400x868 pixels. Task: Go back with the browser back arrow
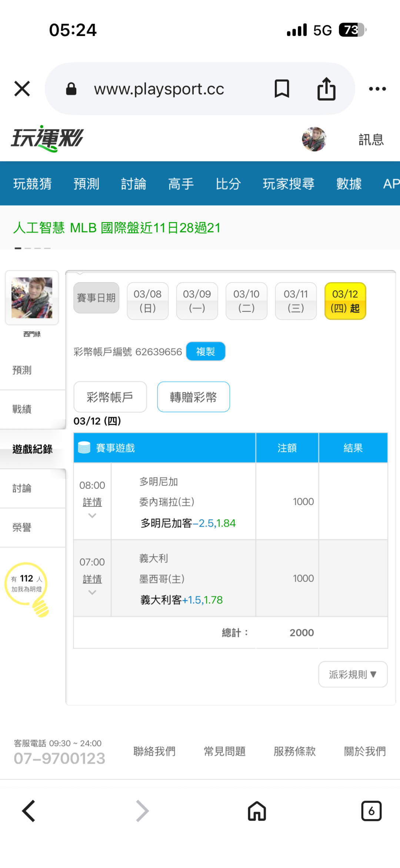[x=29, y=811]
